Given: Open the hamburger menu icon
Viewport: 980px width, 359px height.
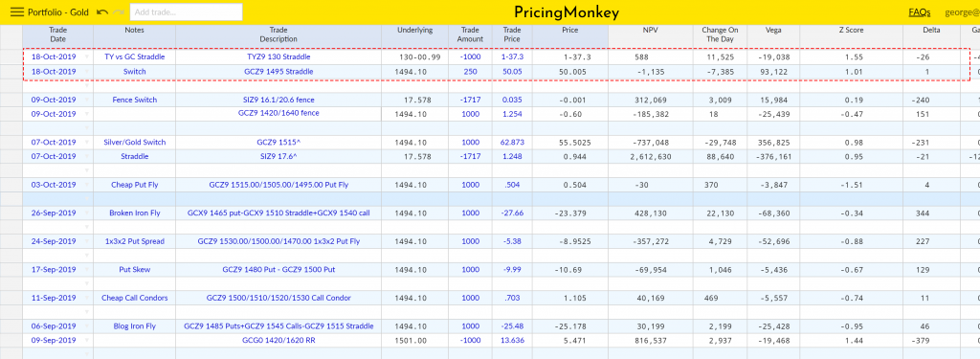Looking at the screenshot, I should coord(17,11).
